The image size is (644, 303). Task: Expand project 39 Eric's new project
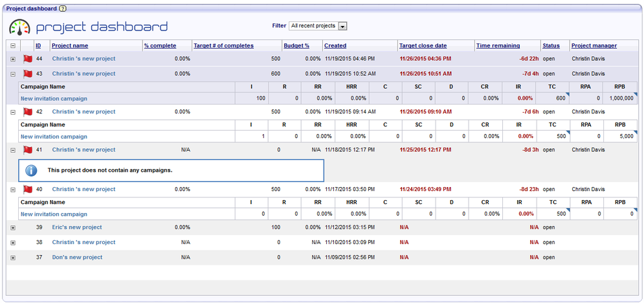13,228
